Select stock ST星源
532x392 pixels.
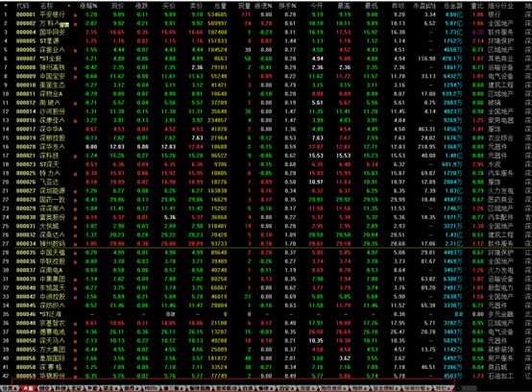coord(50,41)
